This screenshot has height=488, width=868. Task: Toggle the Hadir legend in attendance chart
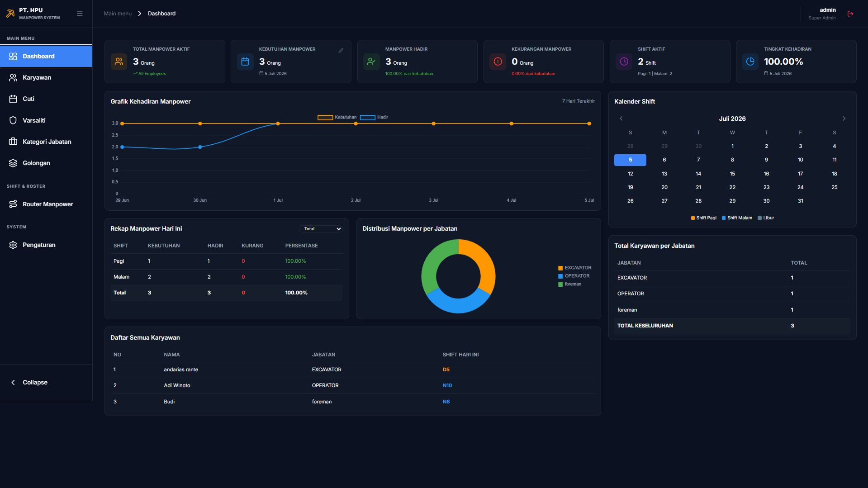pyautogui.click(x=374, y=117)
